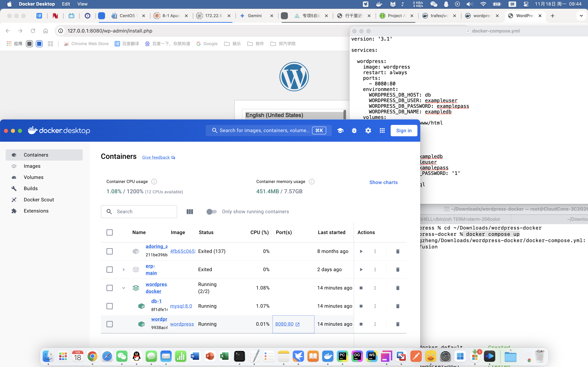Expand the erp-main container row
Image resolution: width=588 pixels, height=367 pixels.
click(124, 269)
